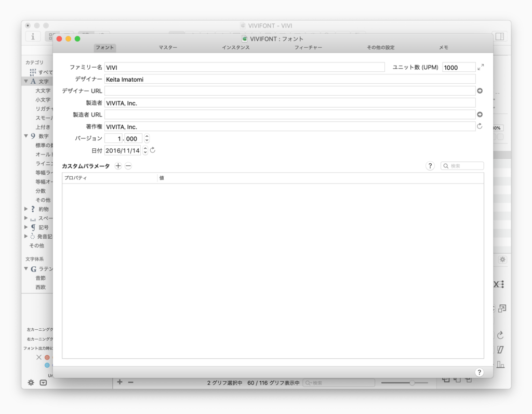Click the red color label swatch
Screen dimensions: 532x414
coord(47,357)
